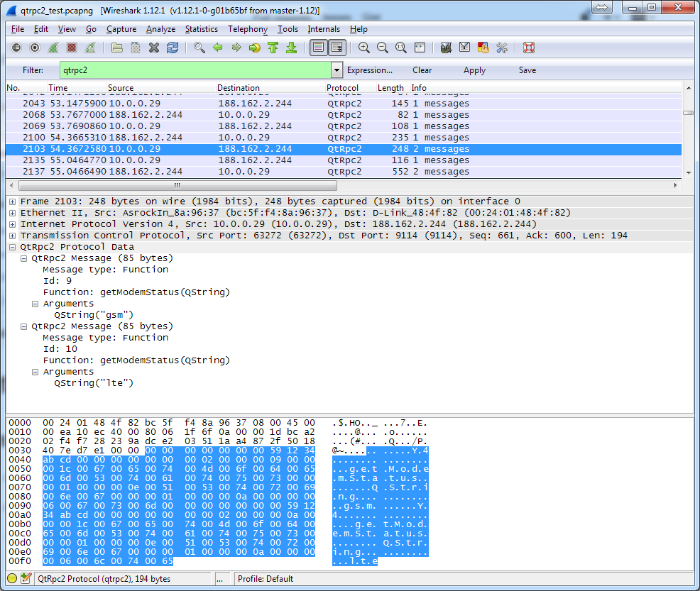
Task: Expand Transmission Control Protocol node
Action: point(13,236)
